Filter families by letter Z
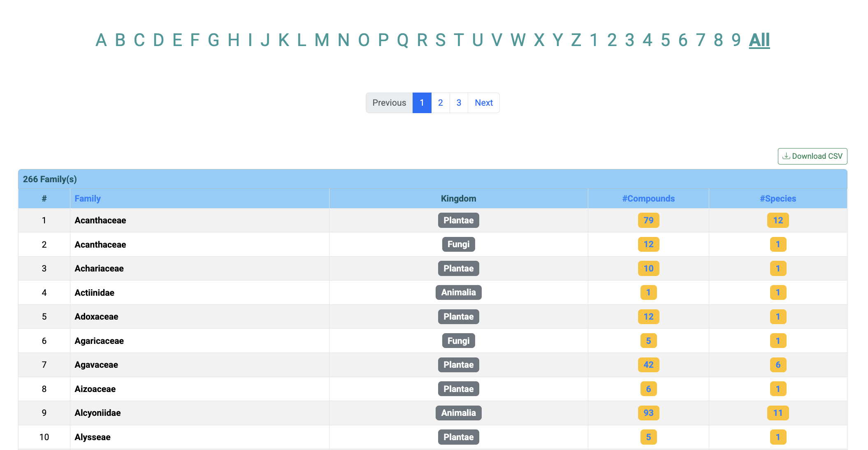This screenshot has width=868, height=450. (x=576, y=40)
